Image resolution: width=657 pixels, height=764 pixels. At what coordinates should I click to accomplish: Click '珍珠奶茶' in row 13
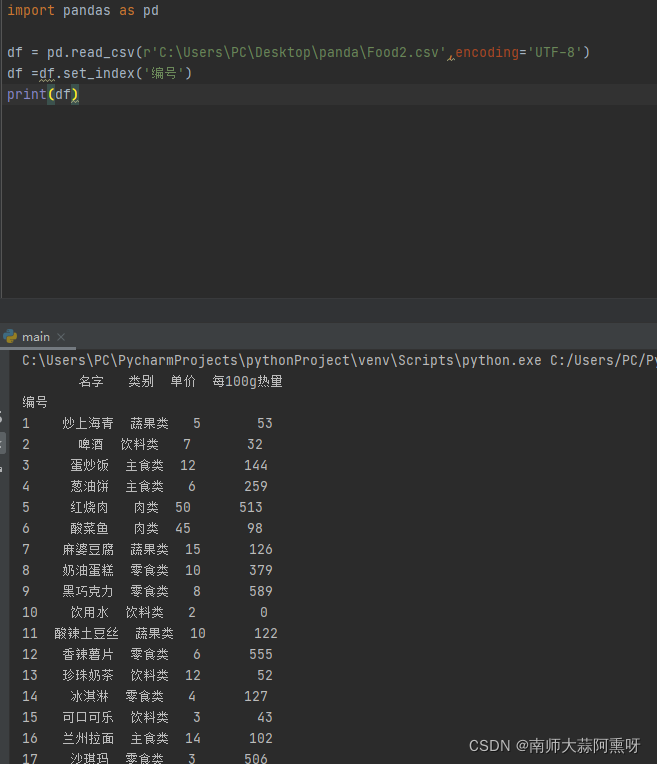point(88,675)
